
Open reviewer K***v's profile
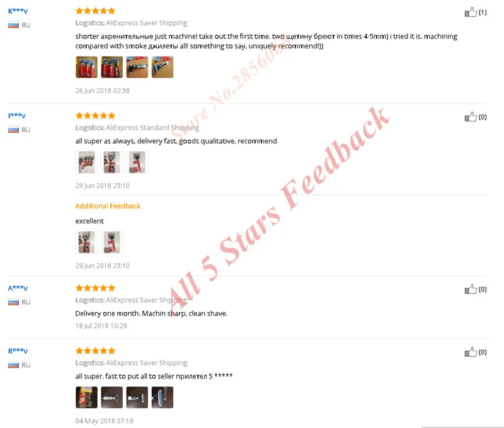[x=18, y=11]
